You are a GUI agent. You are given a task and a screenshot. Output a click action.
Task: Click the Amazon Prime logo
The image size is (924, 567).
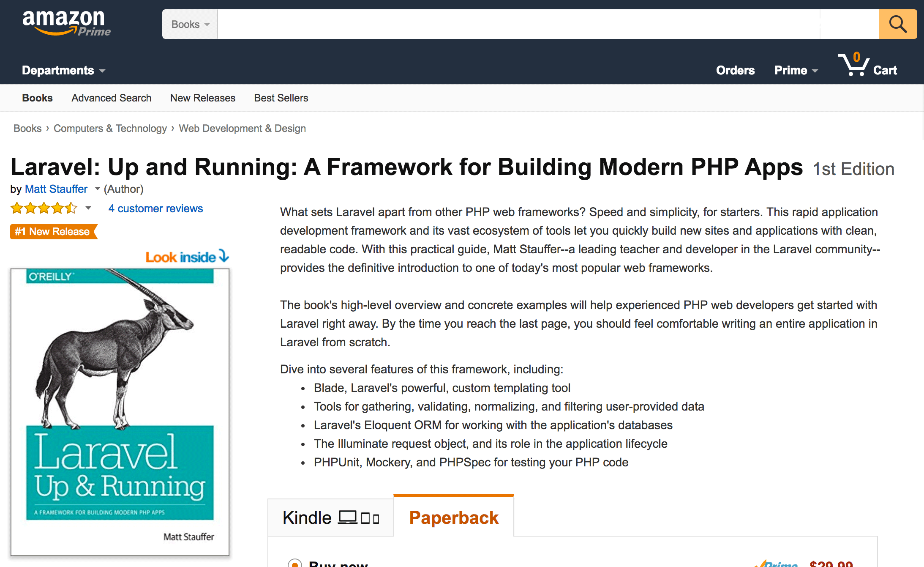66,23
